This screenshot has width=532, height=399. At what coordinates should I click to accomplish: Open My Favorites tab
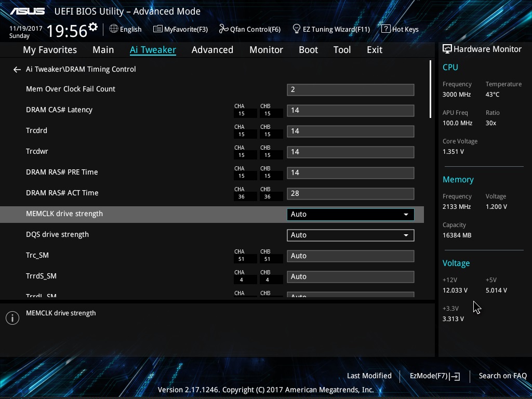[50, 50]
